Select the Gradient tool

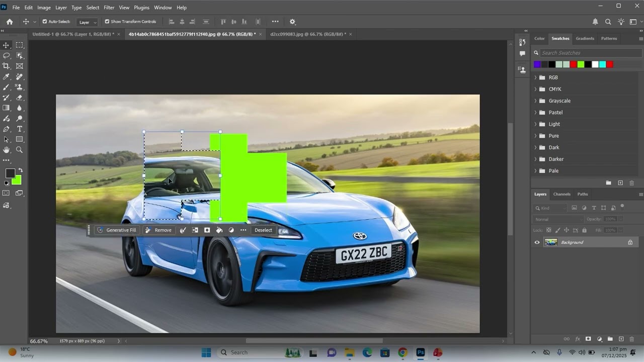click(7, 108)
